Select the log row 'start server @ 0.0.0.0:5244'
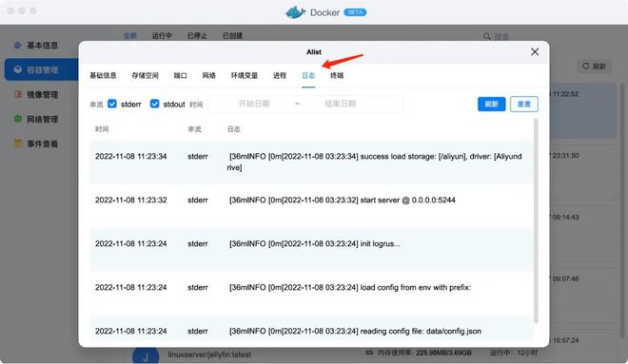The height and width of the screenshot is (364, 628). 311,205
